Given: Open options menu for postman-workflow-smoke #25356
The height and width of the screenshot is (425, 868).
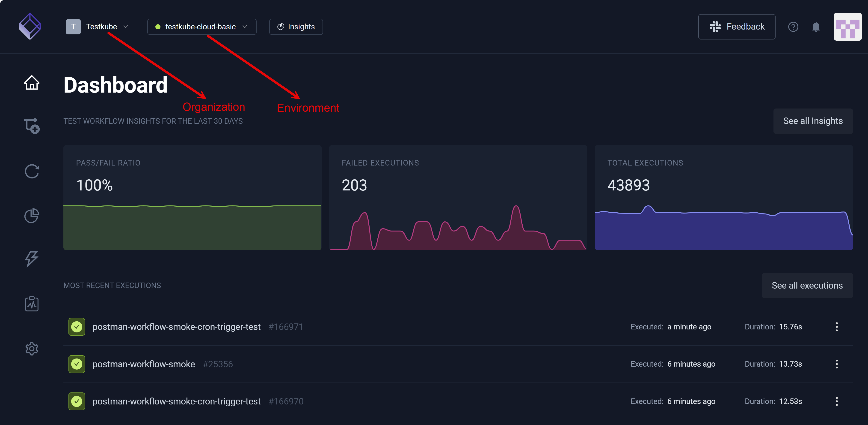Looking at the screenshot, I should pos(836,364).
